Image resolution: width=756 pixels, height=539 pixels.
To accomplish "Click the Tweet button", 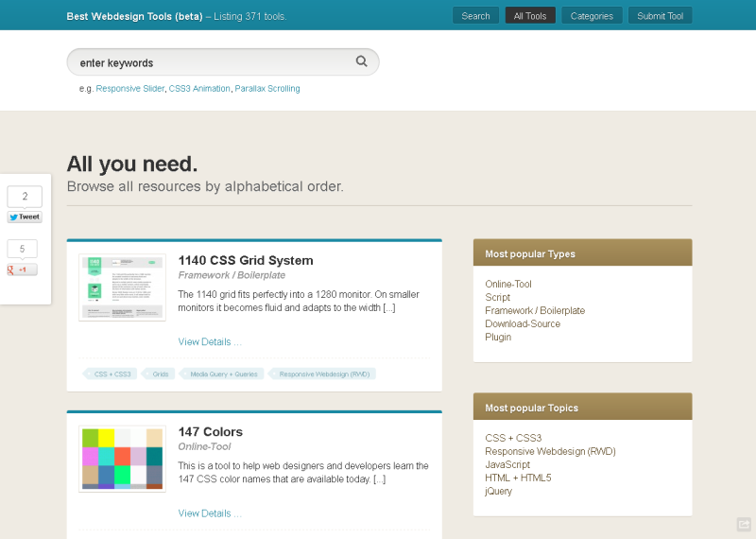I will coord(25,217).
